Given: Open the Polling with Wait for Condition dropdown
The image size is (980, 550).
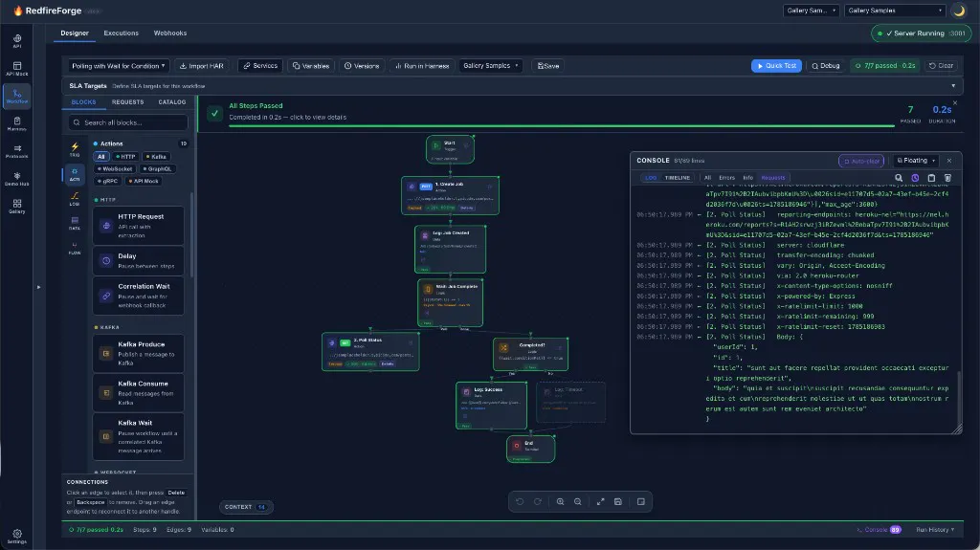Looking at the screenshot, I should click(x=118, y=66).
